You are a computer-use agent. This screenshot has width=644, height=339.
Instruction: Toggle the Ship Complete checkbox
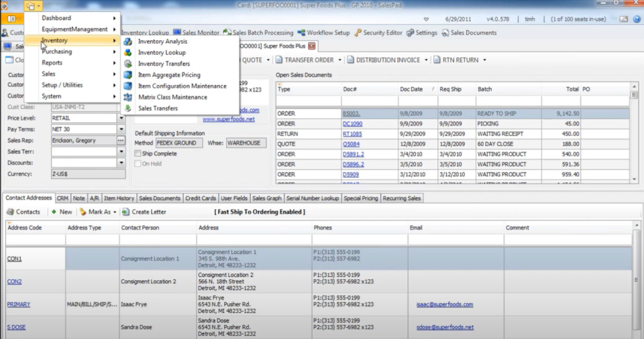pyautogui.click(x=138, y=153)
